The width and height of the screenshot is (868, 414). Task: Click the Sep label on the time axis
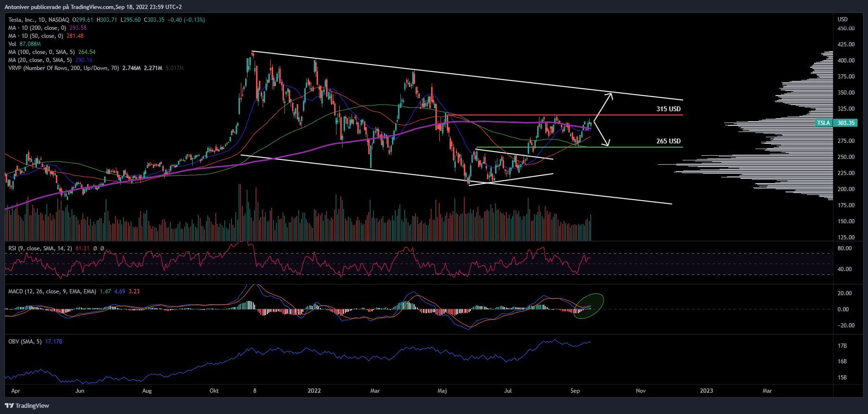[575, 391]
